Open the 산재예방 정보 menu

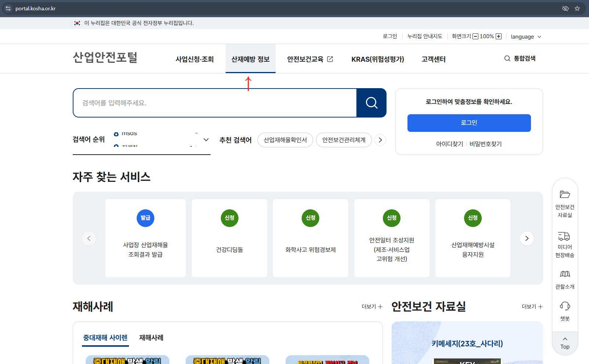pyautogui.click(x=251, y=59)
